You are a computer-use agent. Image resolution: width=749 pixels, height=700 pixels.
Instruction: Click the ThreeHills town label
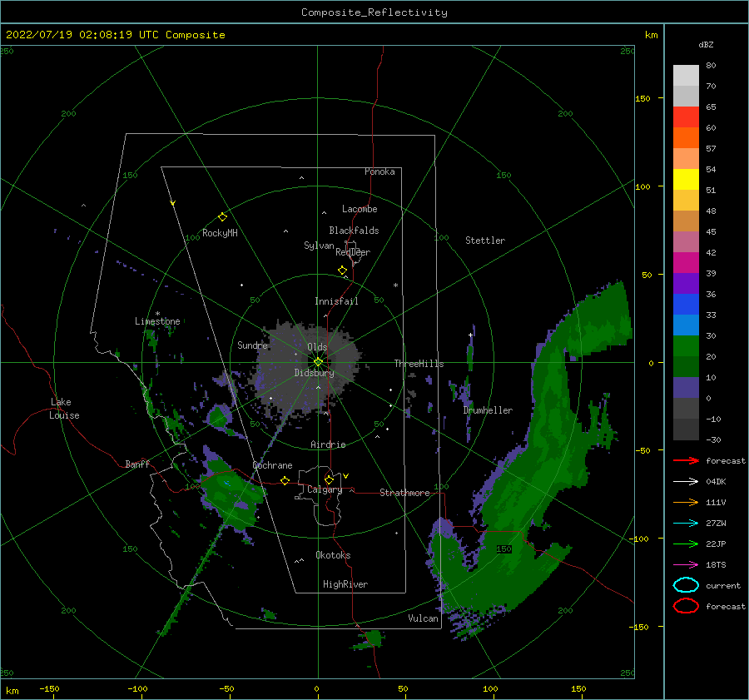419,364
